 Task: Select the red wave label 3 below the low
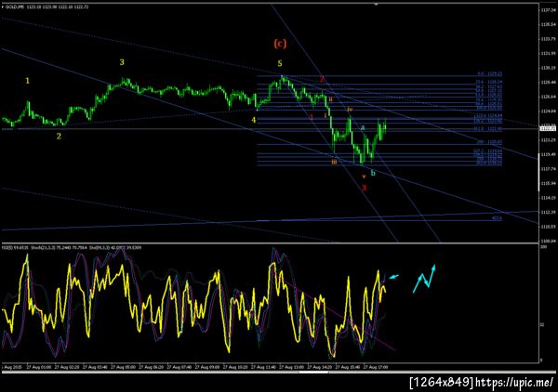(364, 188)
